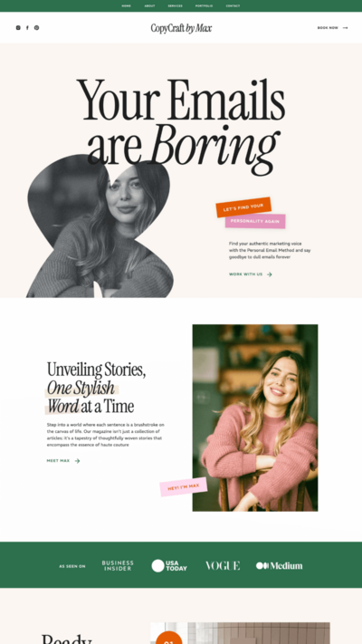362x644 pixels.
Task: Open the Services menu item
Action: click(176, 6)
